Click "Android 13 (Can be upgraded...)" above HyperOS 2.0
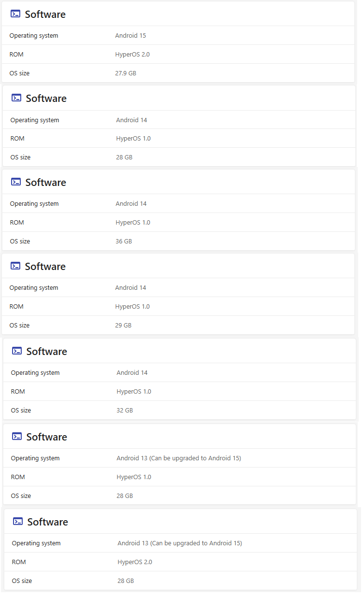The width and height of the screenshot is (364, 596). click(x=180, y=543)
